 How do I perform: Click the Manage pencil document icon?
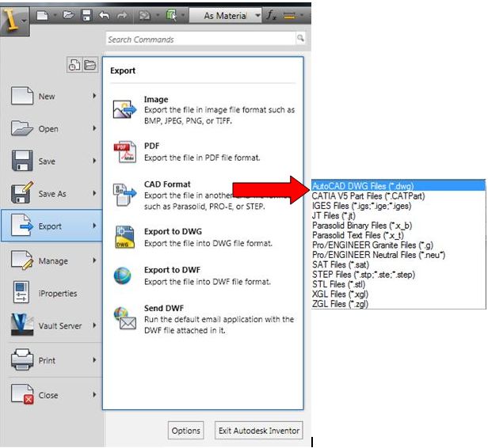(22, 260)
